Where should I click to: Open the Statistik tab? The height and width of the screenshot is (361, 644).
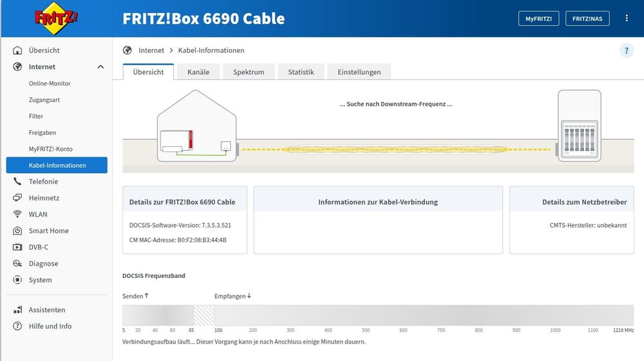pos(300,72)
